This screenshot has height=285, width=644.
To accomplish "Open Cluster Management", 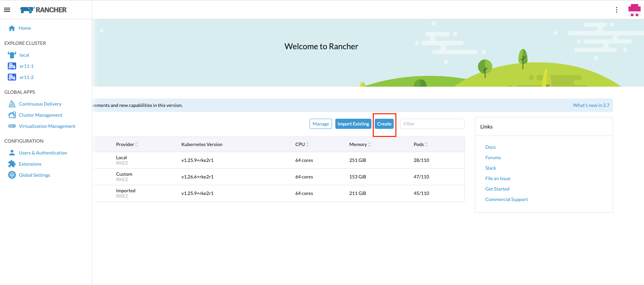I will [x=40, y=115].
